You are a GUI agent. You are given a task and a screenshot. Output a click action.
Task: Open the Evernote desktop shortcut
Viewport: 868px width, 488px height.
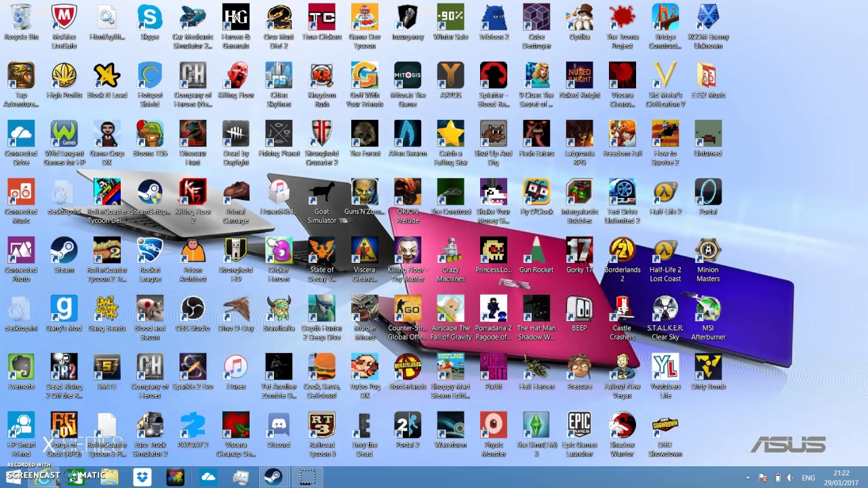pyautogui.click(x=21, y=372)
